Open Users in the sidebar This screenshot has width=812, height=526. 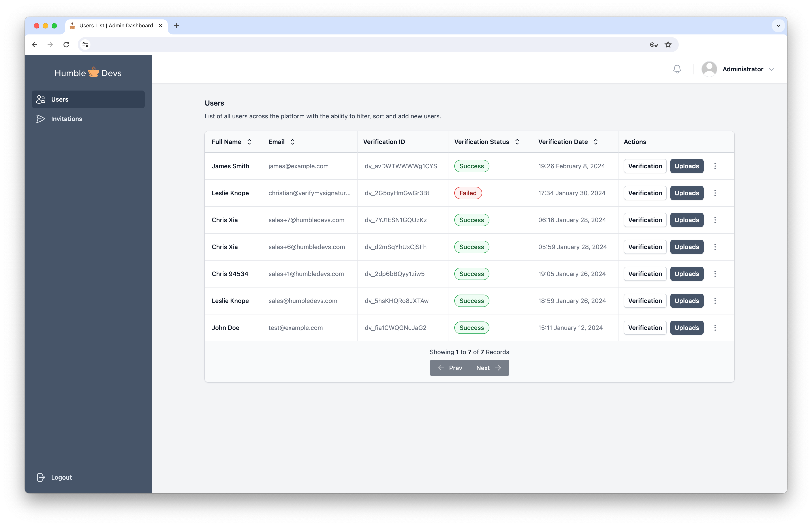88,99
